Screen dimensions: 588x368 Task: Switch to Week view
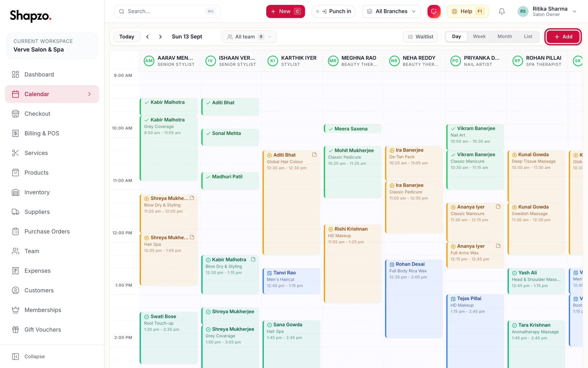click(x=479, y=37)
